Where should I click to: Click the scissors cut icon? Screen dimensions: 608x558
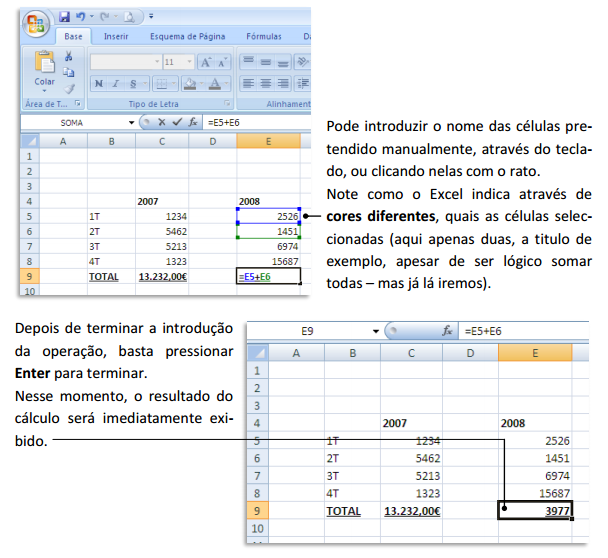point(69,57)
